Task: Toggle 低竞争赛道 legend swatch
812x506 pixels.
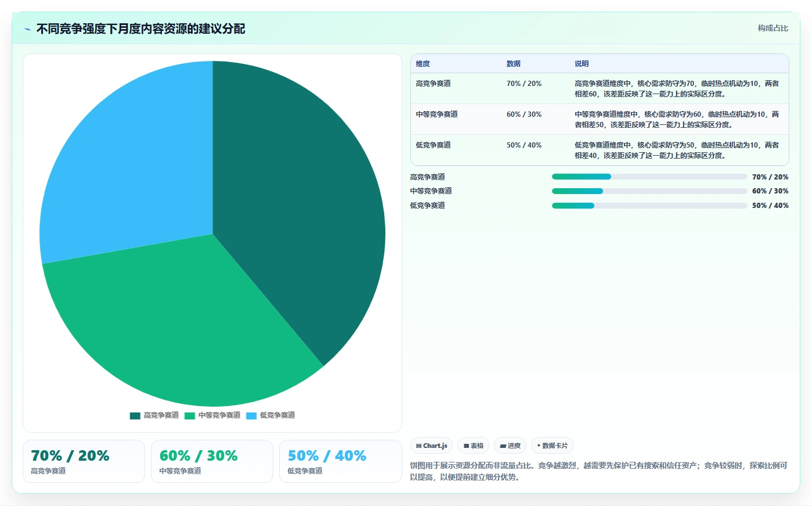Action: pyautogui.click(x=251, y=415)
